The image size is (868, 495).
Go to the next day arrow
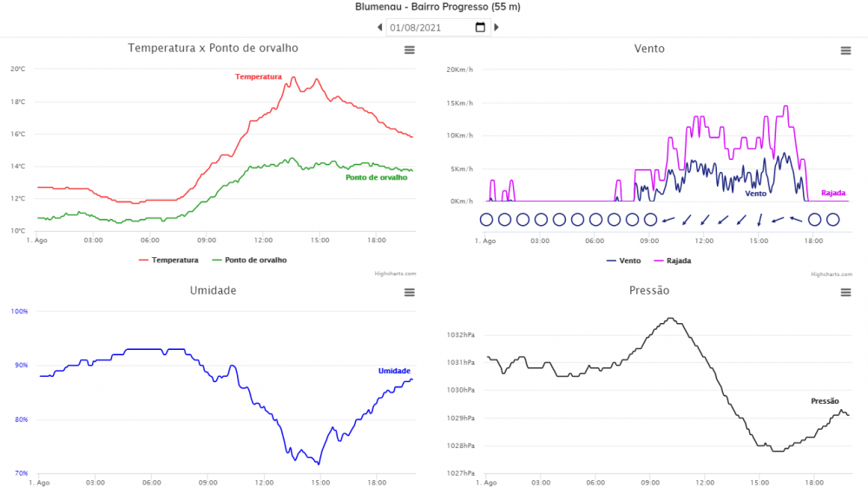click(496, 27)
